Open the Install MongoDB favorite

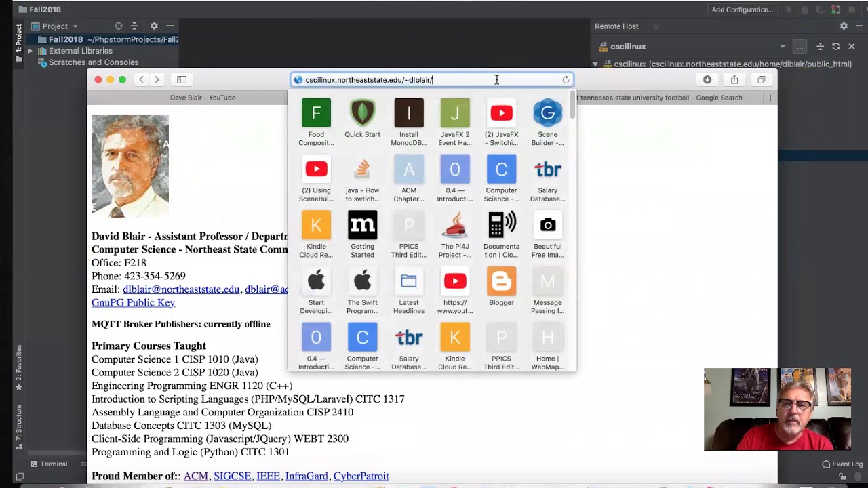[x=409, y=122]
